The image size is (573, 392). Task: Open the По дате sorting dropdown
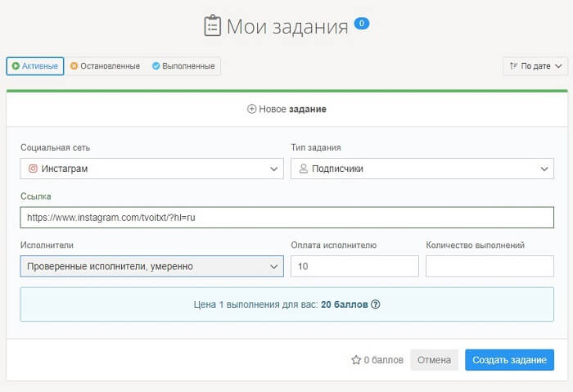[x=535, y=66]
